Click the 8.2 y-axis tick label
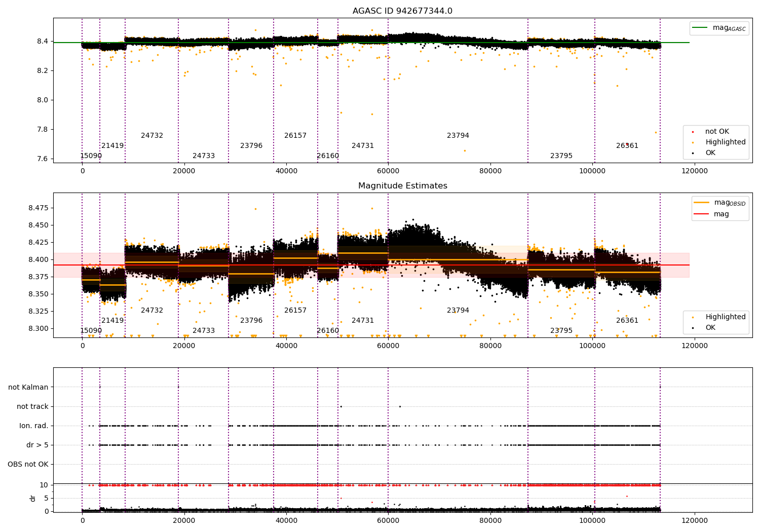The image size is (760, 532). coord(43,70)
